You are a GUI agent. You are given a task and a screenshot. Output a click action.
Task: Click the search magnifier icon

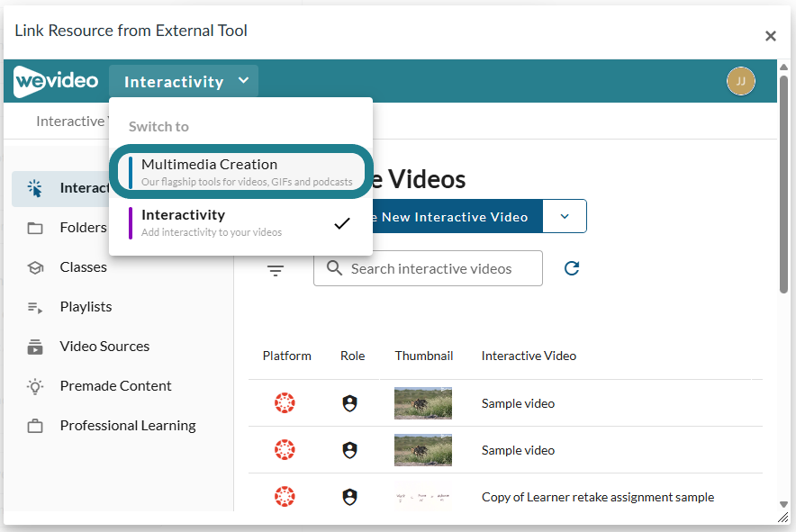pyautogui.click(x=334, y=267)
